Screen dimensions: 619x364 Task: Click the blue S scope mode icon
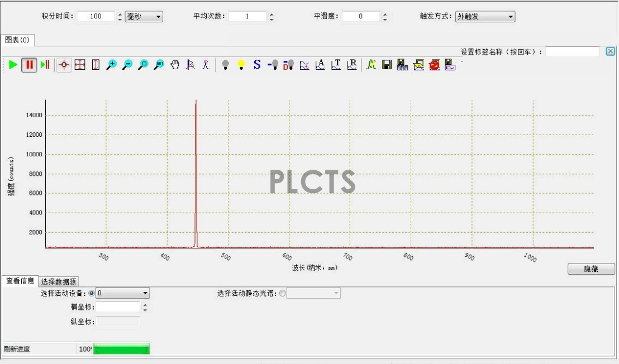point(257,65)
